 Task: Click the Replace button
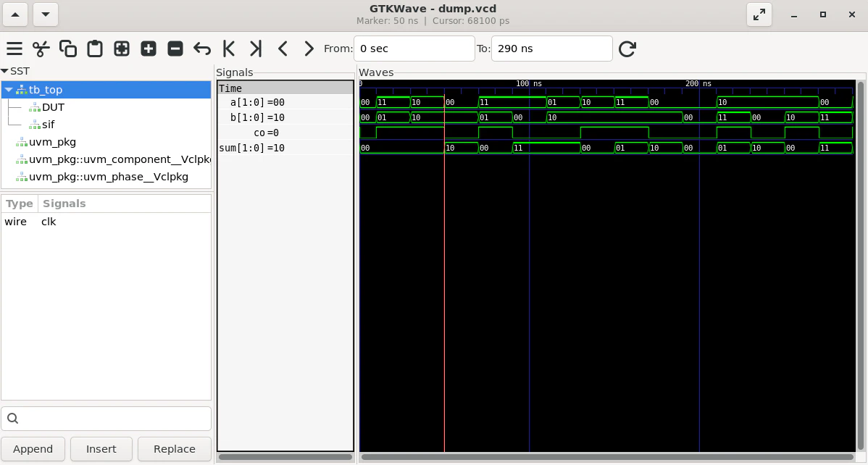click(x=175, y=449)
